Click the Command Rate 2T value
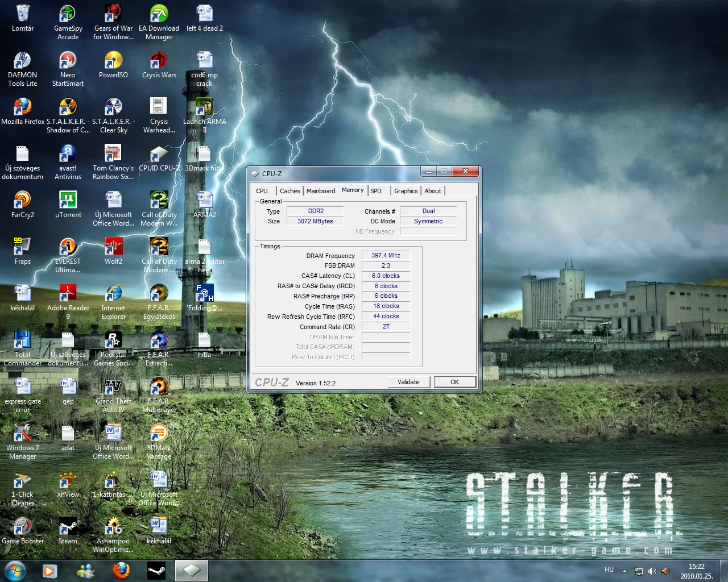Screen dimensions: 728x582 click(386, 326)
